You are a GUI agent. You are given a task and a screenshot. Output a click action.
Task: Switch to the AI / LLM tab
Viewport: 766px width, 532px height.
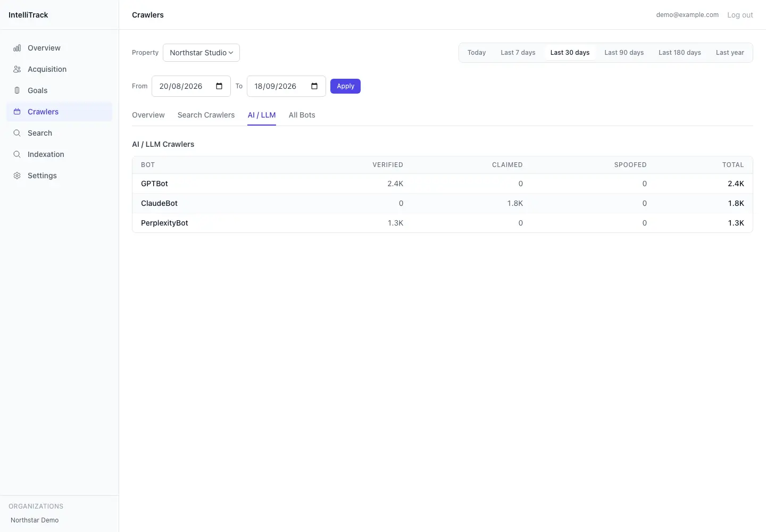(x=262, y=115)
